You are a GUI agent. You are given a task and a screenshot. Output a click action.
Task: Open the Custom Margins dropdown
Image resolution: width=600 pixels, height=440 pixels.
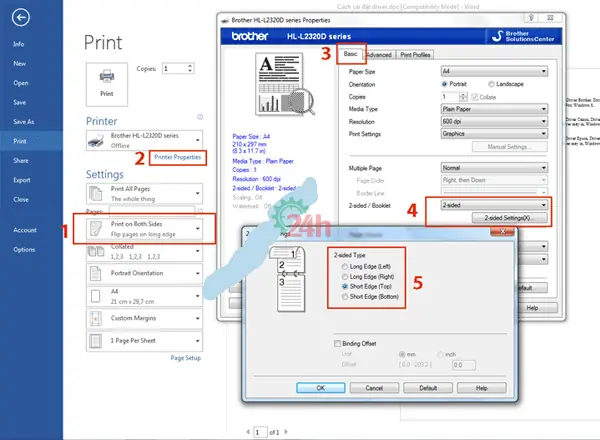click(144, 318)
